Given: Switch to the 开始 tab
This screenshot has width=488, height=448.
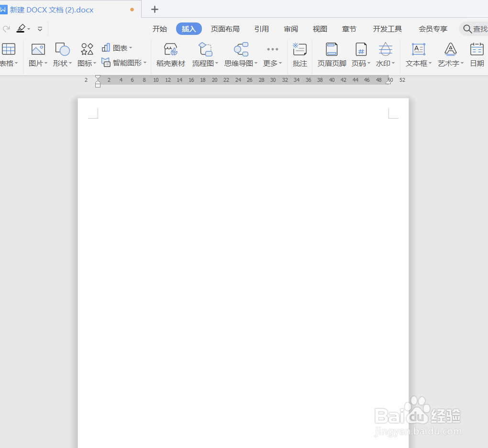Looking at the screenshot, I should point(160,29).
